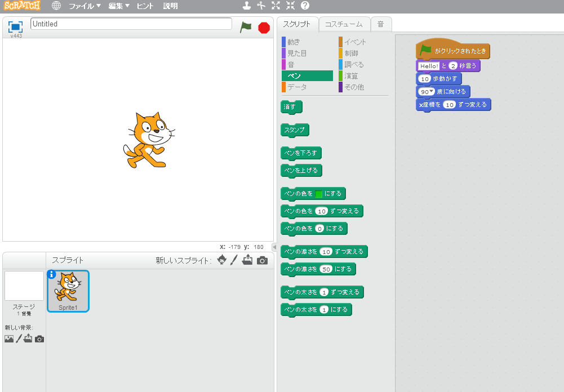This screenshot has width=564, height=392.
Task: Select the scissors delete tool
Action: (261, 6)
